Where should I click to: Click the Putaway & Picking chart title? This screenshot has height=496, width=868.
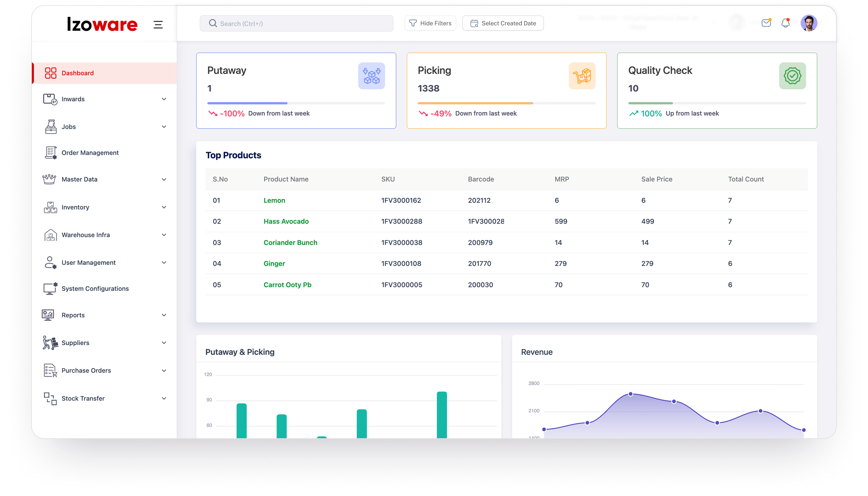[x=240, y=352]
